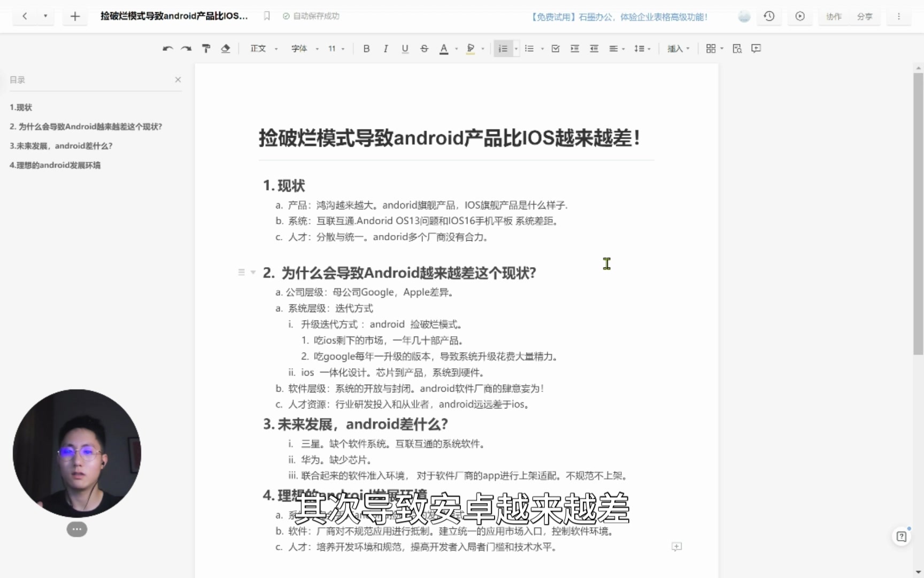Open the user avatar menu
924x578 pixels.
tap(744, 17)
